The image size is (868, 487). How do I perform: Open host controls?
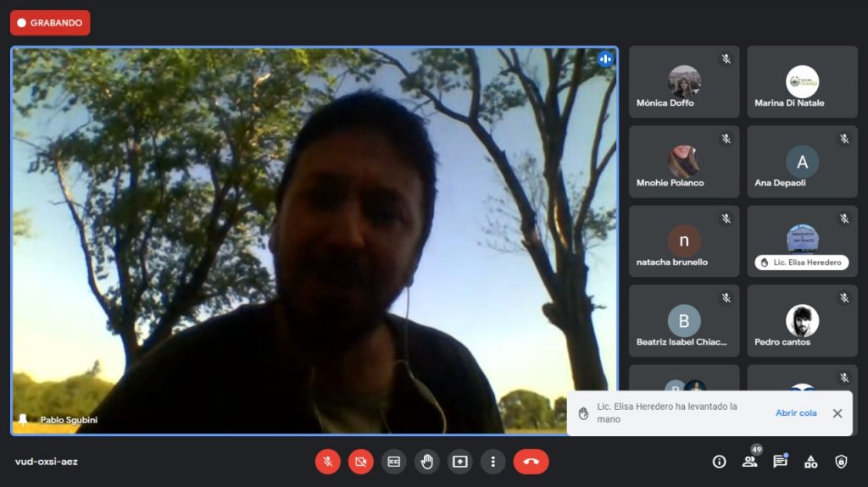[841, 462]
